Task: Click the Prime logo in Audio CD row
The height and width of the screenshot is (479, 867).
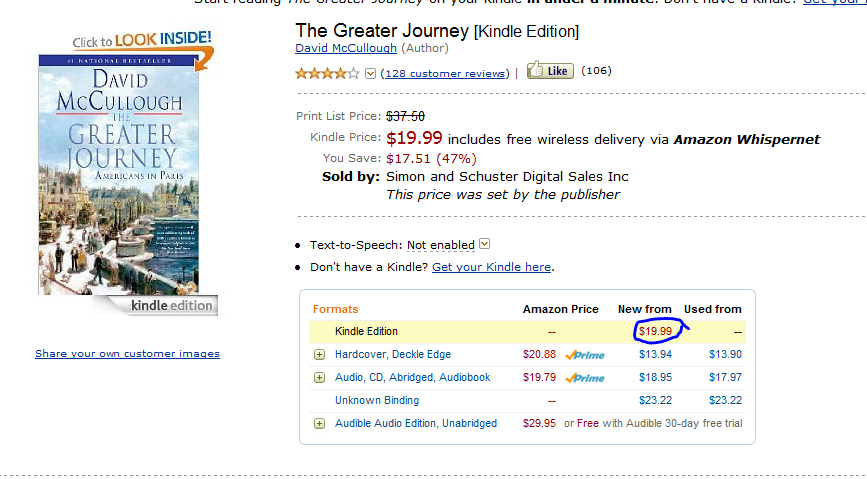Action: click(584, 378)
